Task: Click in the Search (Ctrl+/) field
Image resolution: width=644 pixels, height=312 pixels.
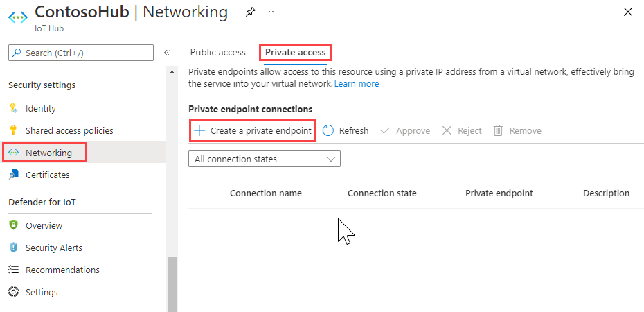Action: point(81,53)
